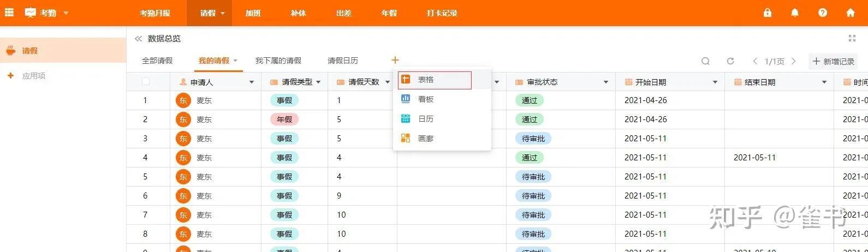Image resolution: width=868 pixels, height=252 pixels.
Task: Click the 审批状态 column type icon
Action: (x=519, y=82)
